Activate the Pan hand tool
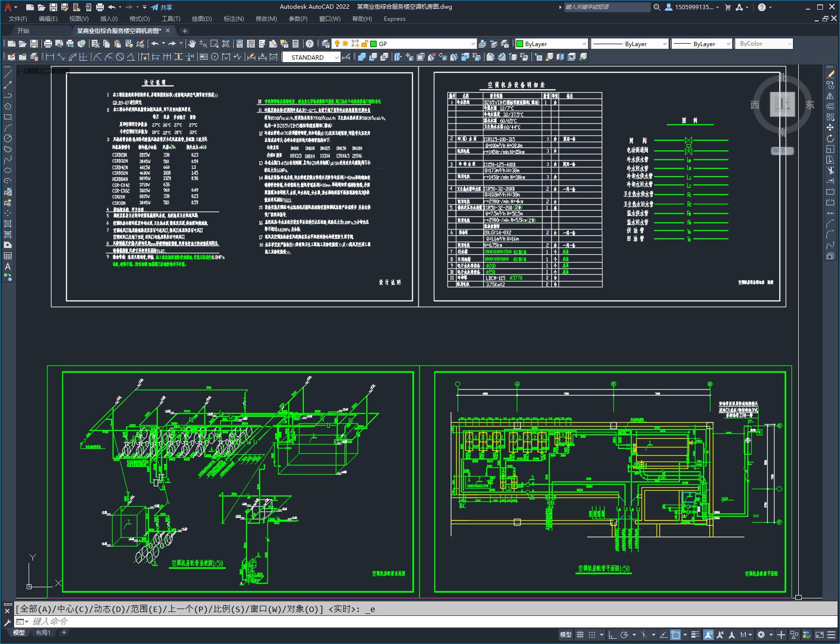Viewport: 840px width, 644px height. pos(192,44)
